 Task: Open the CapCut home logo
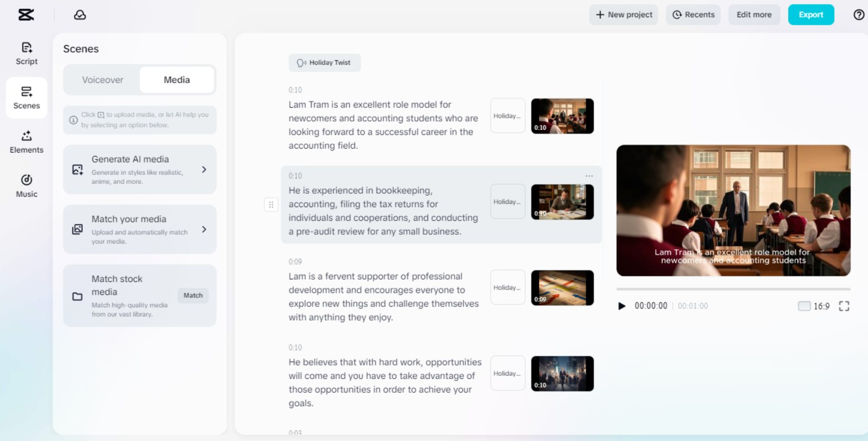click(x=25, y=14)
